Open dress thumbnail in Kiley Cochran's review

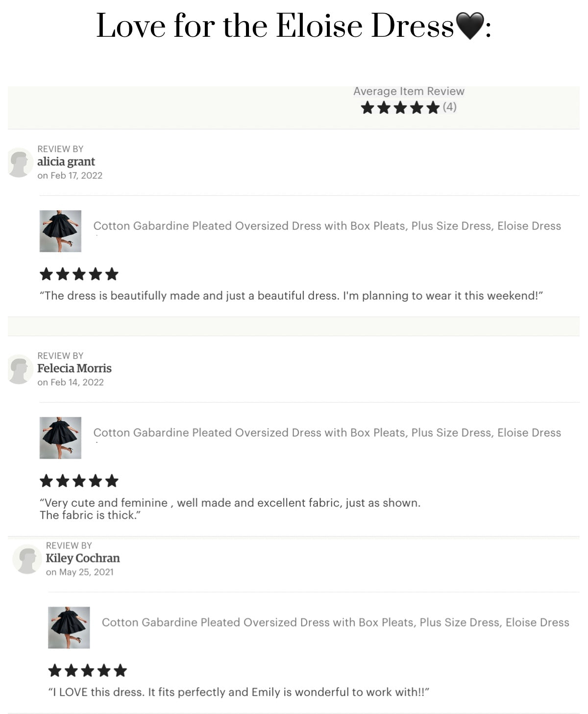(x=69, y=628)
